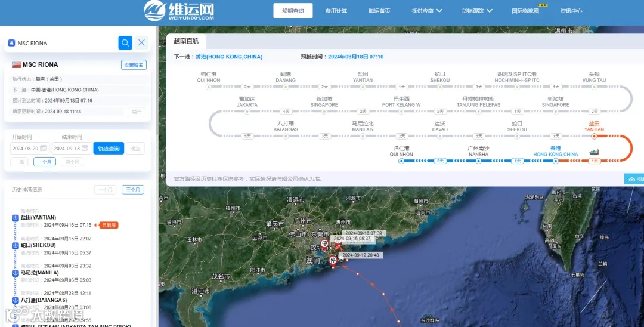
Task: Click the orange YANTIAN route node circle
Action: [595, 137]
